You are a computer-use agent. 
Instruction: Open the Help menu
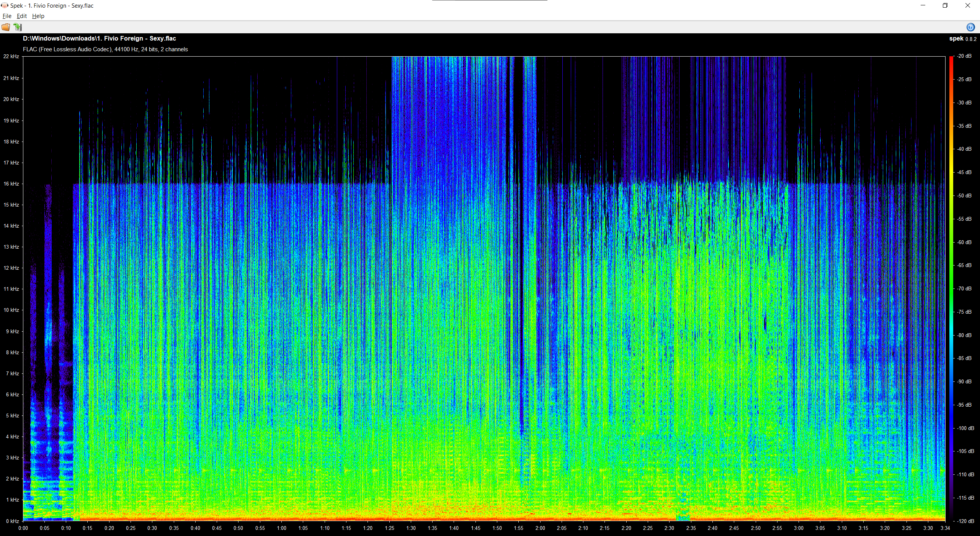(38, 16)
